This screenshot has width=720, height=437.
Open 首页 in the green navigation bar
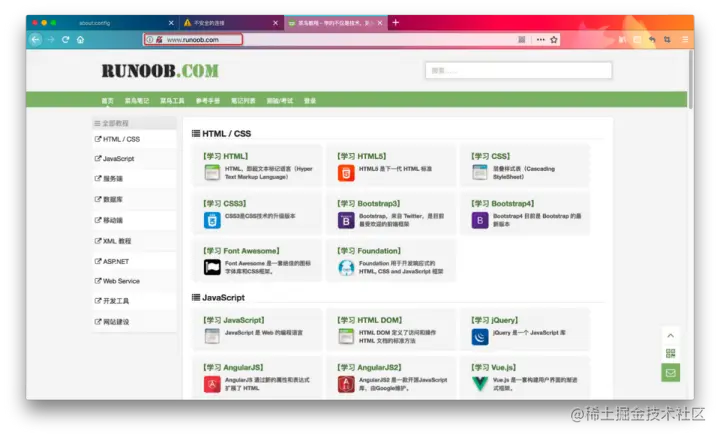[x=107, y=101]
